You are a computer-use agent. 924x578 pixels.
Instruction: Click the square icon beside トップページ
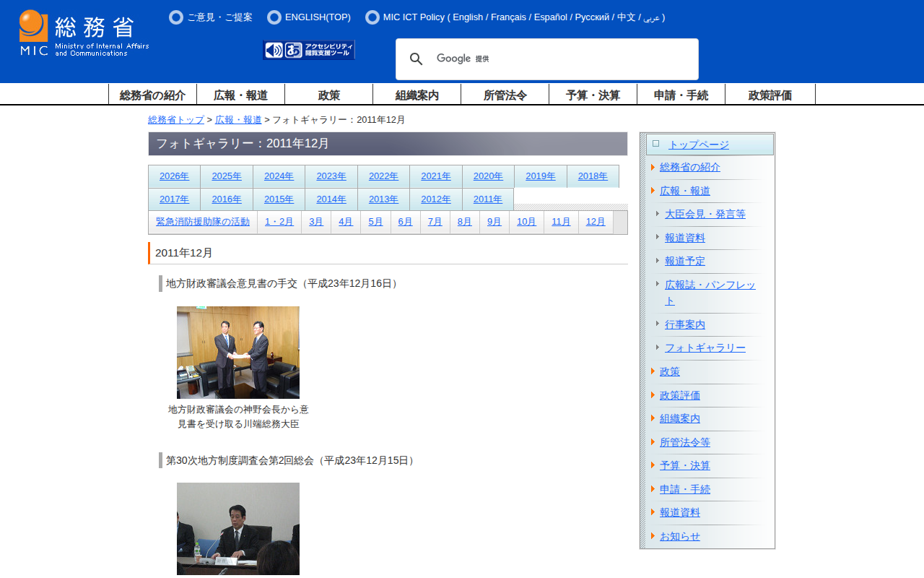pos(655,144)
